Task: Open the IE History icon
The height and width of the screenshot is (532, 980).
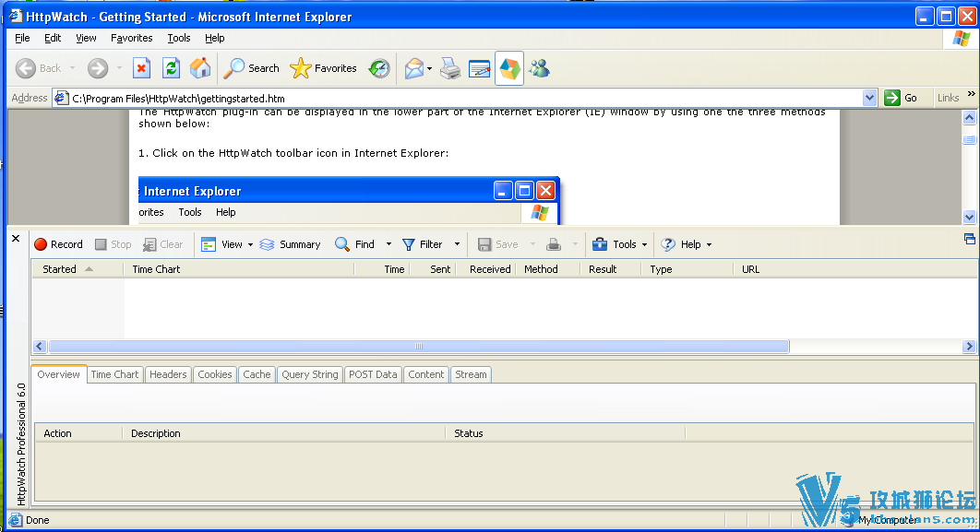Action: point(379,68)
